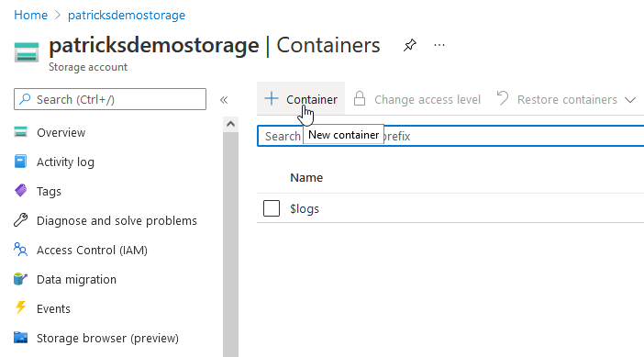
Task: Expand the Restore containers dropdown arrow
Action: 630,100
